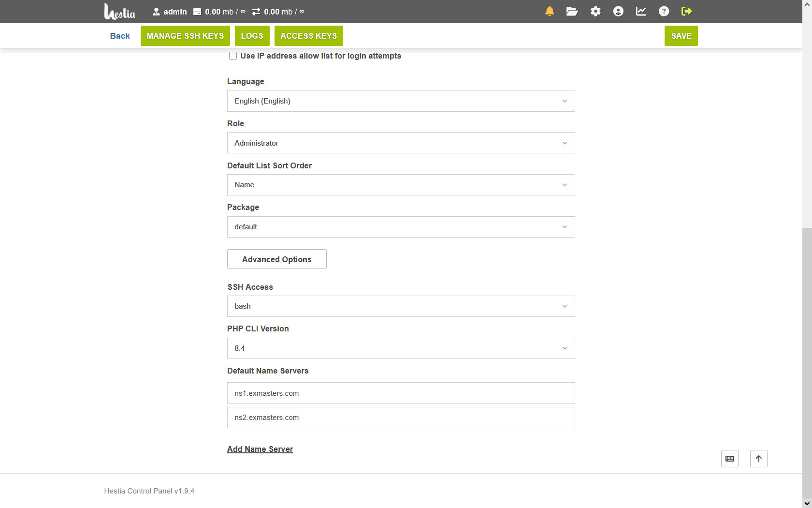Click the Hestia logo
The width and height of the screenshot is (812, 508).
(x=119, y=12)
